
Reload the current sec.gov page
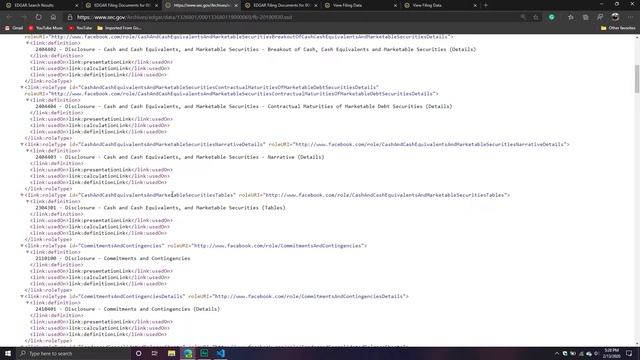coord(38,17)
